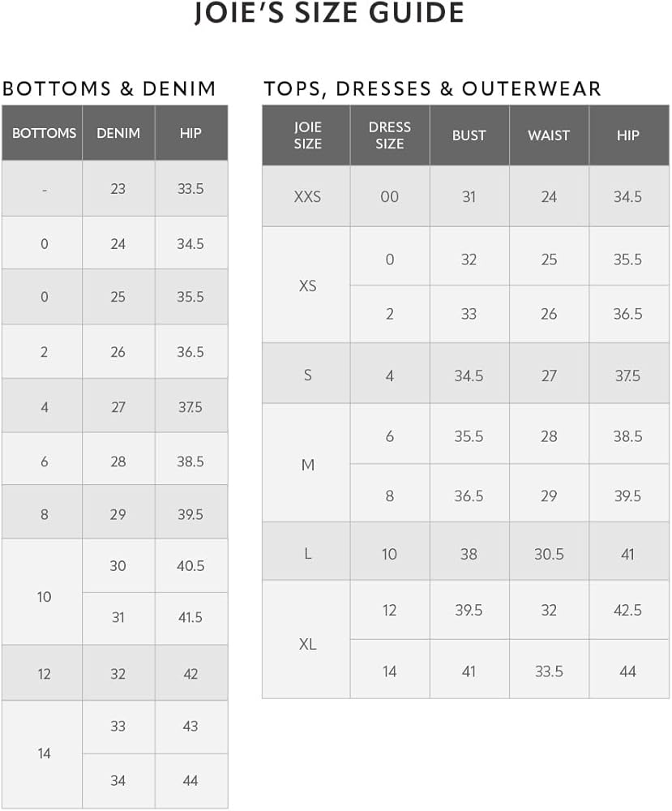Select the M Joie size cell
Image resolution: width=672 pixels, height=811 pixels.
pyautogui.click(x=307, y=465)
